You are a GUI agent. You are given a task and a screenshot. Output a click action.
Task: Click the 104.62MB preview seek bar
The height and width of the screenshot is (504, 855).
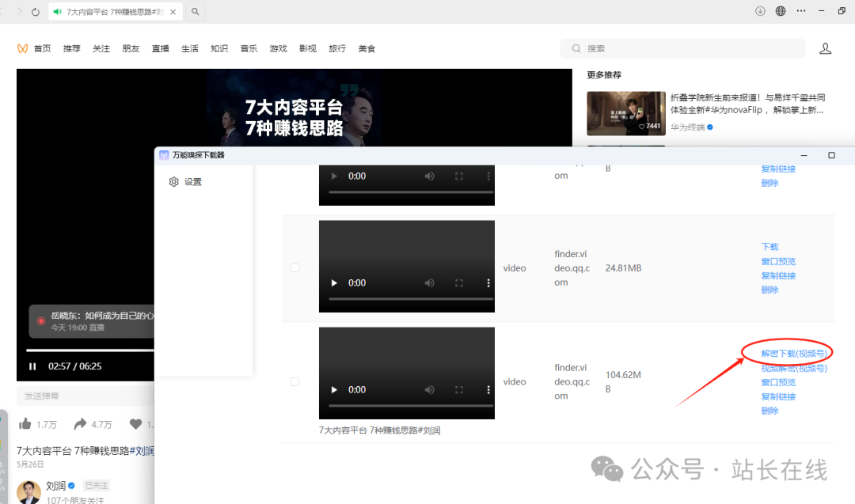point(411,405)
